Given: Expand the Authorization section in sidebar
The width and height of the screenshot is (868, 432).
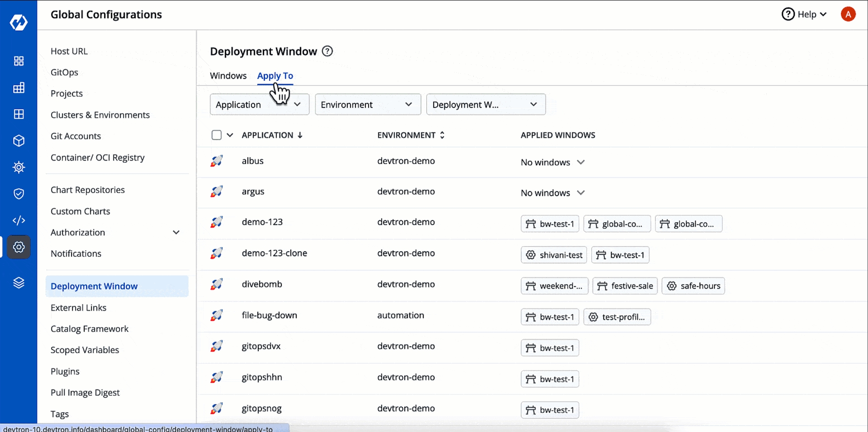Looking at the screenshot, I should [x=176, y=233].
